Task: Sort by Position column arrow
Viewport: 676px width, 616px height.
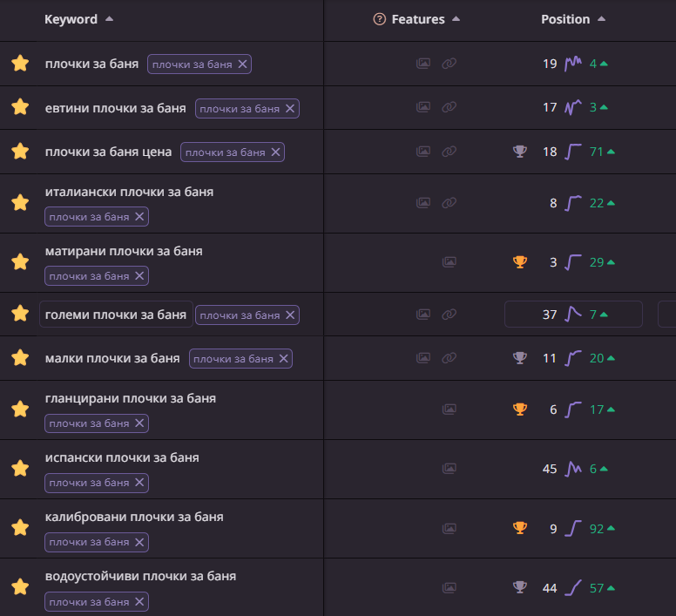Action: (x=601, y=19)
